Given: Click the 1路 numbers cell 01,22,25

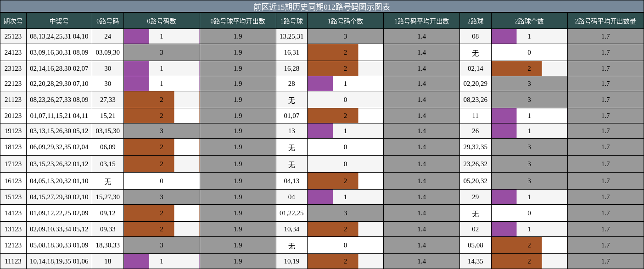Looking at the screenshot, I should (x=291, y=213).
